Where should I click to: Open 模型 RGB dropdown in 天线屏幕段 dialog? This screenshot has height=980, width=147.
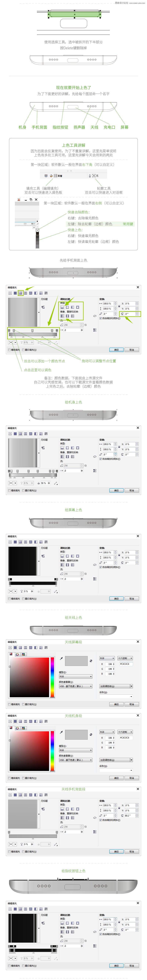click(x=75, y=677)
